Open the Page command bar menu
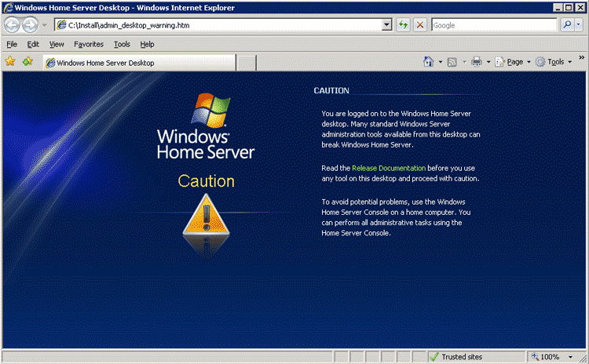Image resolution: width=589 pixels, height=364 pixels. click(x=512, y=62)
